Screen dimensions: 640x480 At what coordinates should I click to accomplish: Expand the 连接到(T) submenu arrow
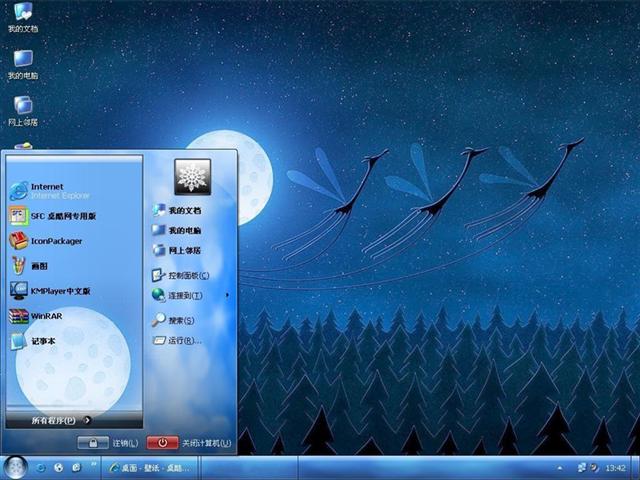point(227,295)
